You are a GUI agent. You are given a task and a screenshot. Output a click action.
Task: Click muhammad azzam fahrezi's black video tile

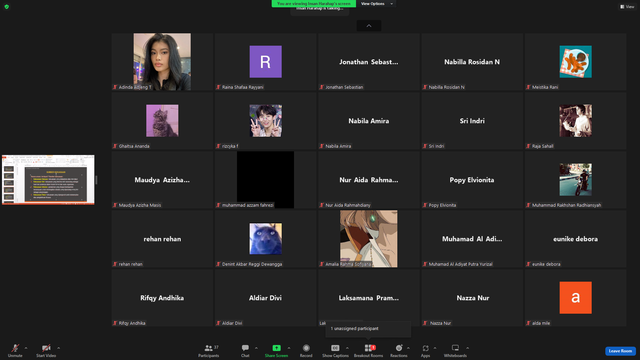point(265,180)
